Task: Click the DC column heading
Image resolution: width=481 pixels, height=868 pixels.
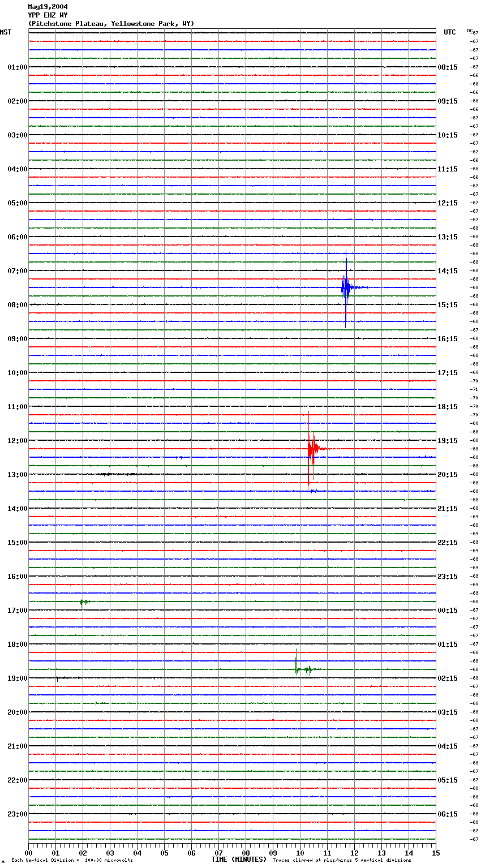Action: pos(470,31)
